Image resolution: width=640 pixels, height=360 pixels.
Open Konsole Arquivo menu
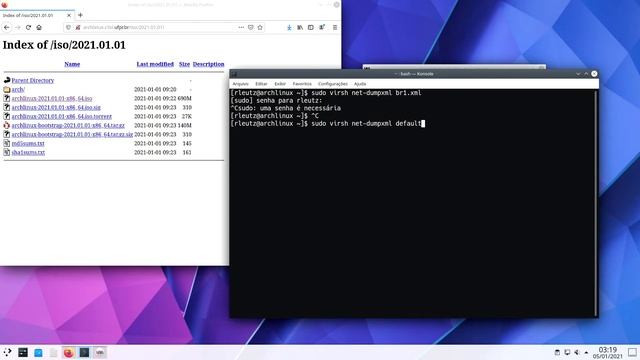click(240, 84)
